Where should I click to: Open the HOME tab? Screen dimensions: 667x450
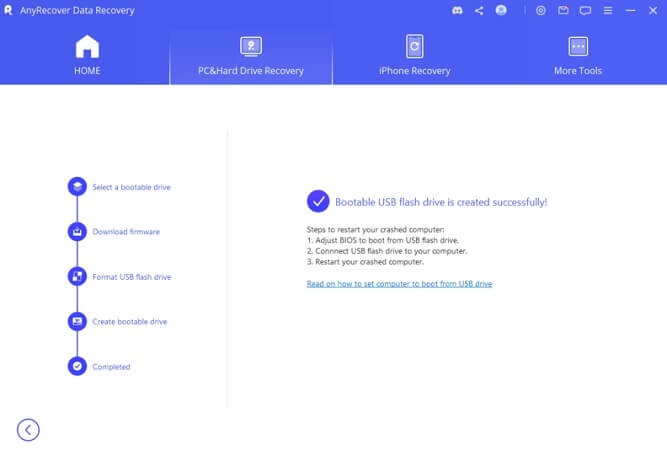pyautogui.click(x=87, y=56)
